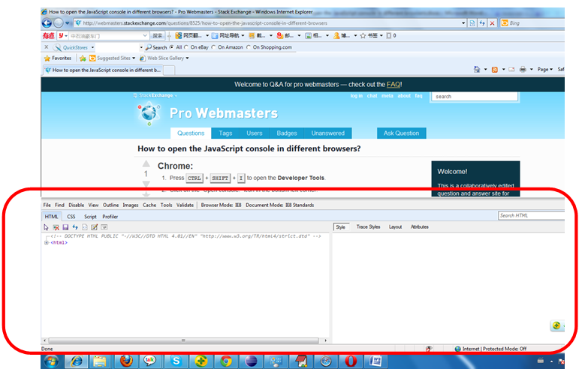
Task: Open the Disable menu in developer tools
Action: (76, 205)
